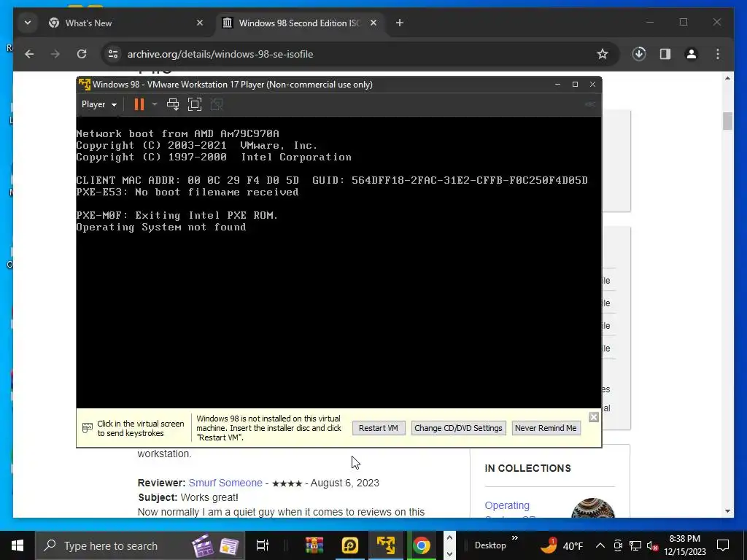
Task: Open reviewer link Smurf Someone
Action: tap(225, 483)
